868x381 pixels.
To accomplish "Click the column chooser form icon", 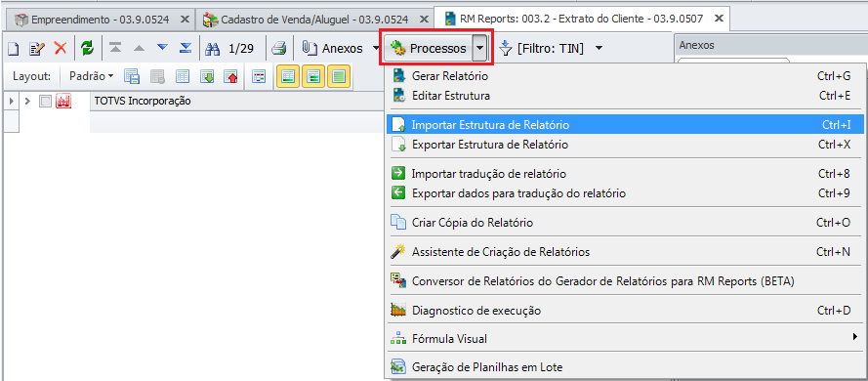I will tap(259, 76).
